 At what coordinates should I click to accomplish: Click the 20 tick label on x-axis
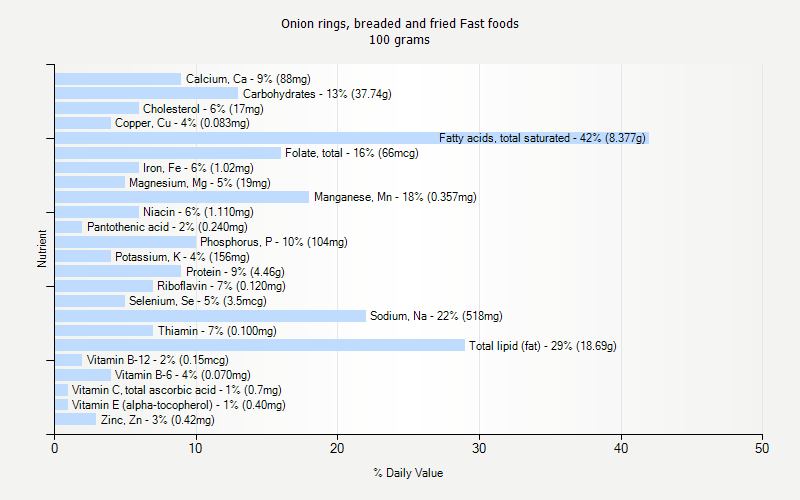coord(337,448)
